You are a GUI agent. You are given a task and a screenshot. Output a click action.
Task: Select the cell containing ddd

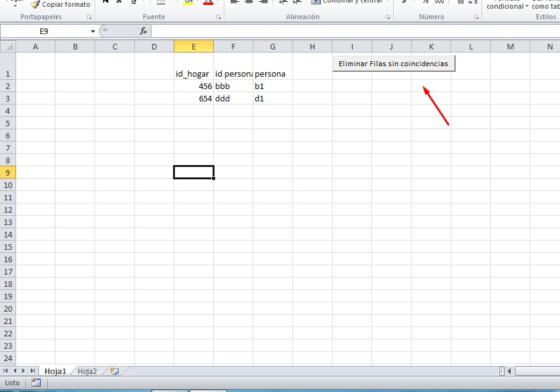pyautogui.click(x=234, y=99)
